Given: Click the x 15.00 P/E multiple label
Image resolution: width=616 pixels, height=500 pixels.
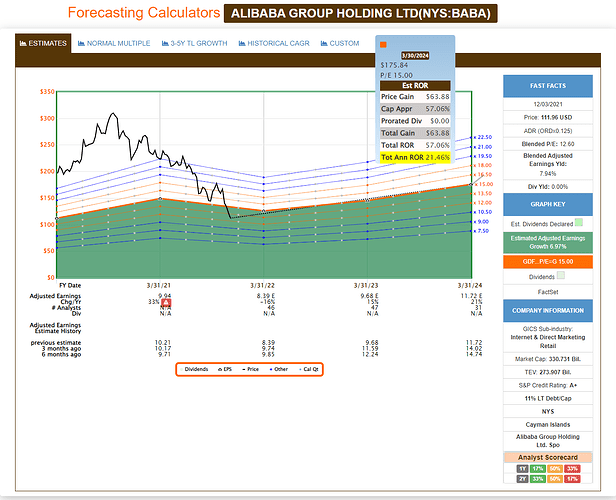Looking at the screenshot, I should (484, 184).
